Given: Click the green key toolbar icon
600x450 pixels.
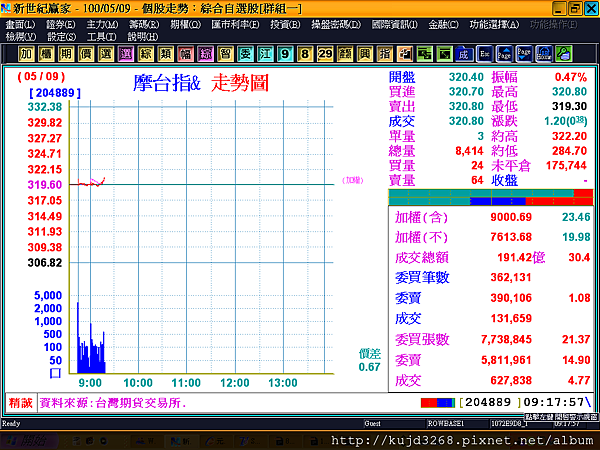Looking at the screenshot, I should (564, 54).
